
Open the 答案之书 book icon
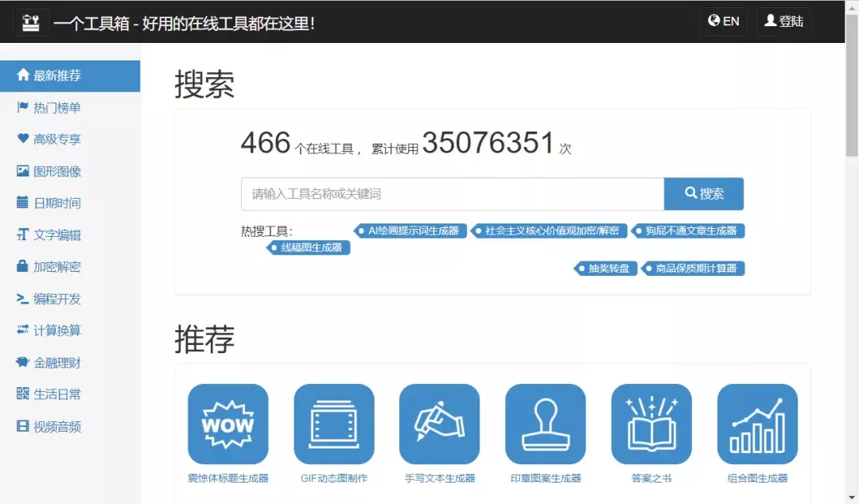coord(651,425)
